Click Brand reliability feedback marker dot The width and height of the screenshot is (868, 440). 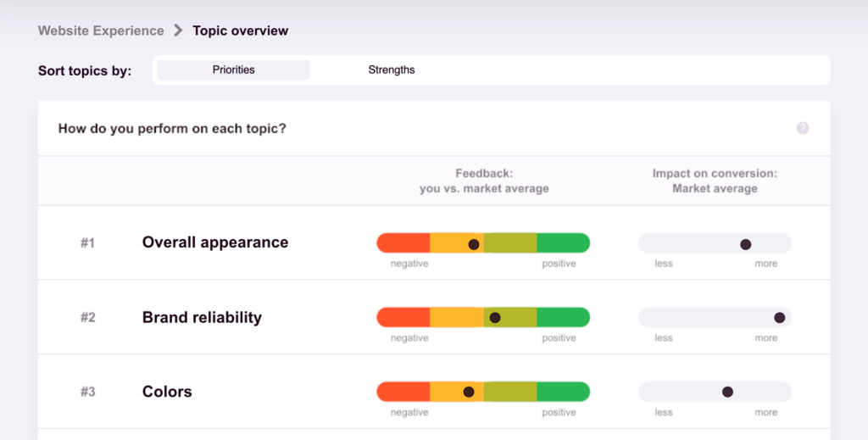[x=495, y=318]
